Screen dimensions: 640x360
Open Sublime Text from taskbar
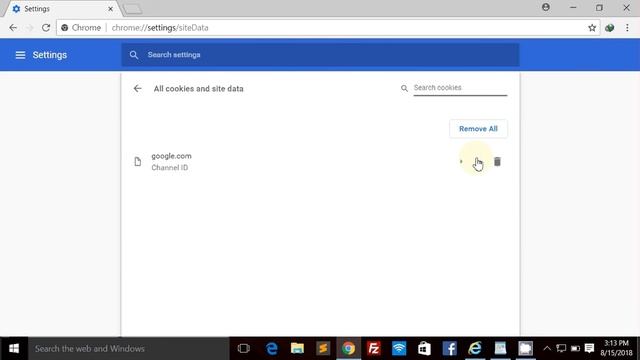(x=323, y=349)
